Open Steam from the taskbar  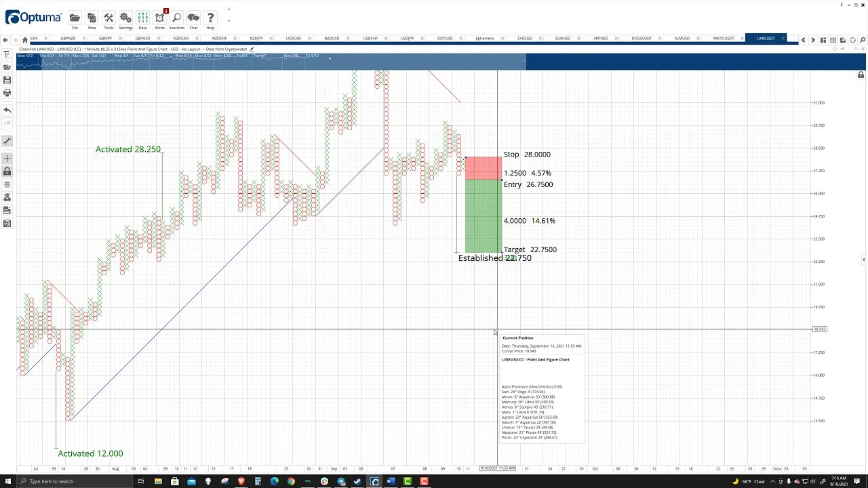point(357,481)
